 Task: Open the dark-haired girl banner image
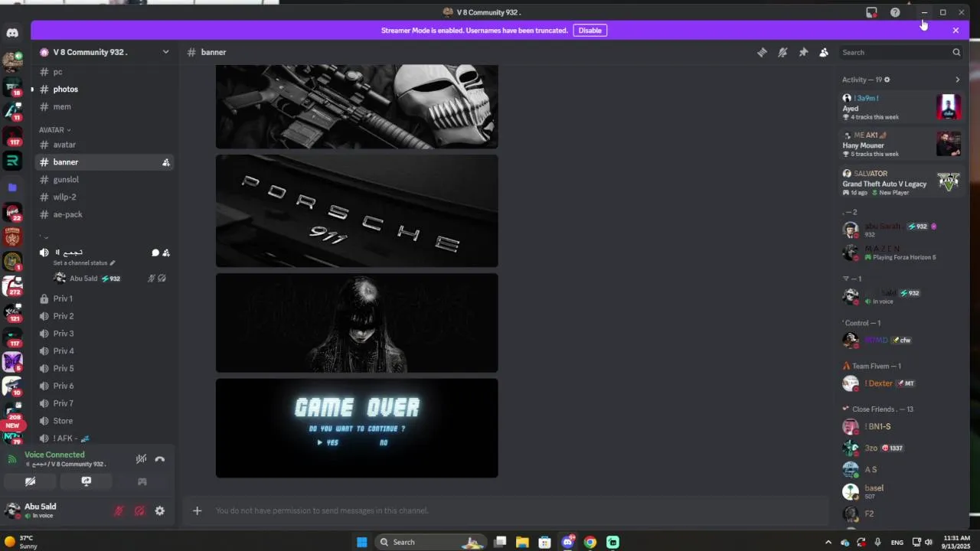(357, 323)
